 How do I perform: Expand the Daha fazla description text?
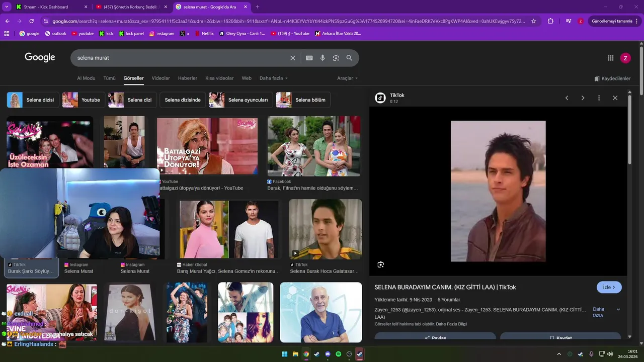click(606, 312)
